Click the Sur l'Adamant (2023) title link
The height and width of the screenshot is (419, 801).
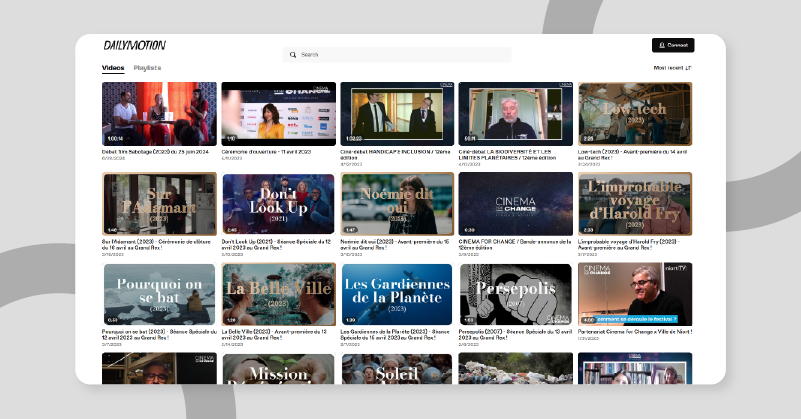point(156,245)
